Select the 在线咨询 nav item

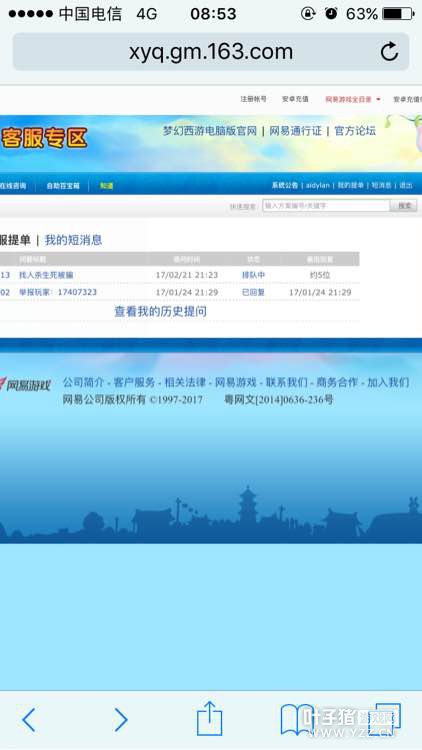click(13, 186)
